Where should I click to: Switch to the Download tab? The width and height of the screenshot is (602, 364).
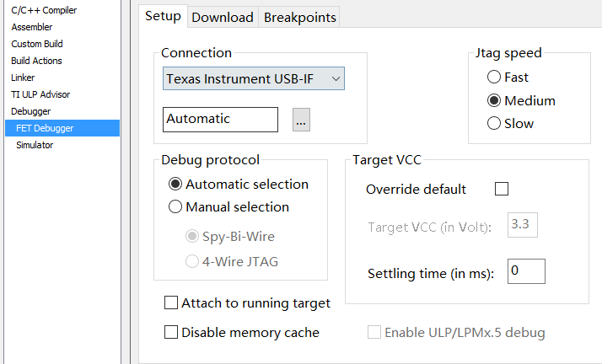[222, 17]
